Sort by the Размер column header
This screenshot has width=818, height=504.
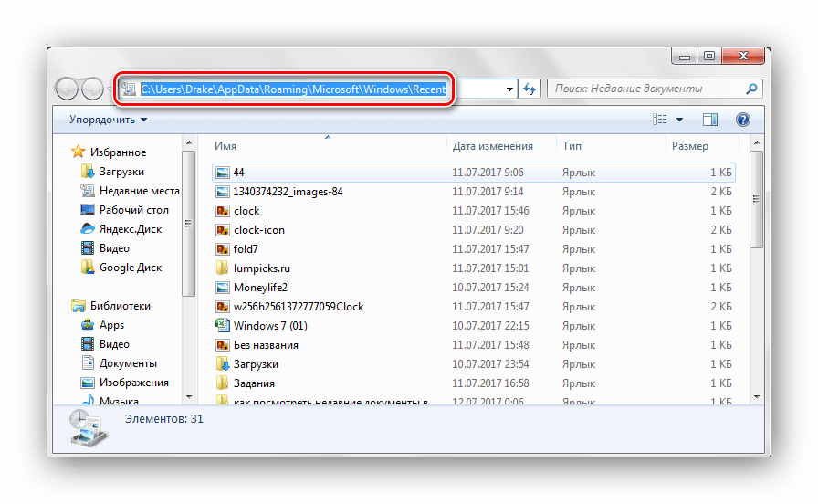coord(689,146)
